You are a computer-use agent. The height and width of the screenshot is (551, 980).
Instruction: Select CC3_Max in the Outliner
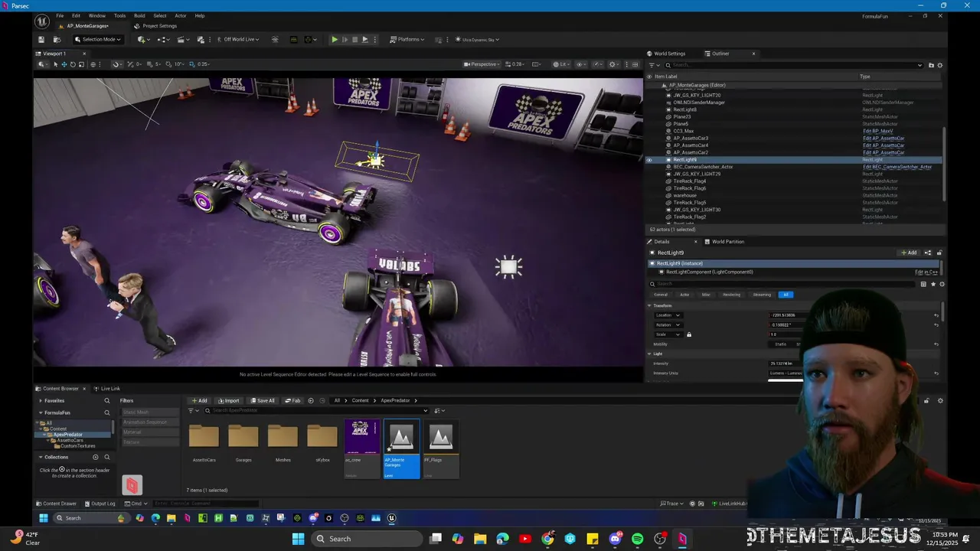[x=683, y=131]
